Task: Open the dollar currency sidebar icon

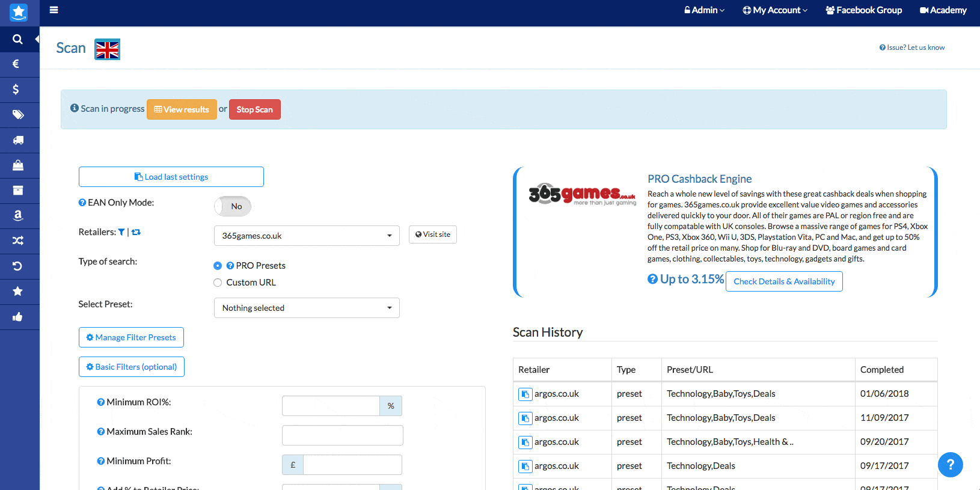Action: [x=16, y=90]
